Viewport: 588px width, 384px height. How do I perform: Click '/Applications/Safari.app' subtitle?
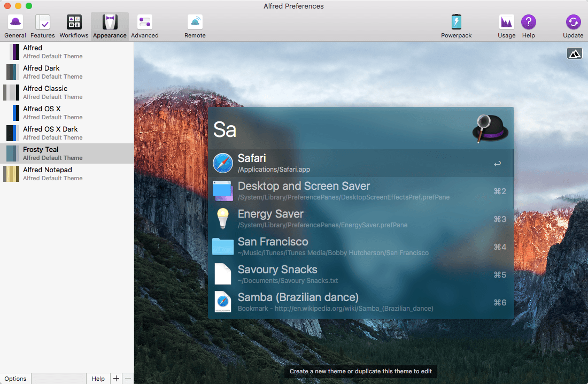coord(274,170)
